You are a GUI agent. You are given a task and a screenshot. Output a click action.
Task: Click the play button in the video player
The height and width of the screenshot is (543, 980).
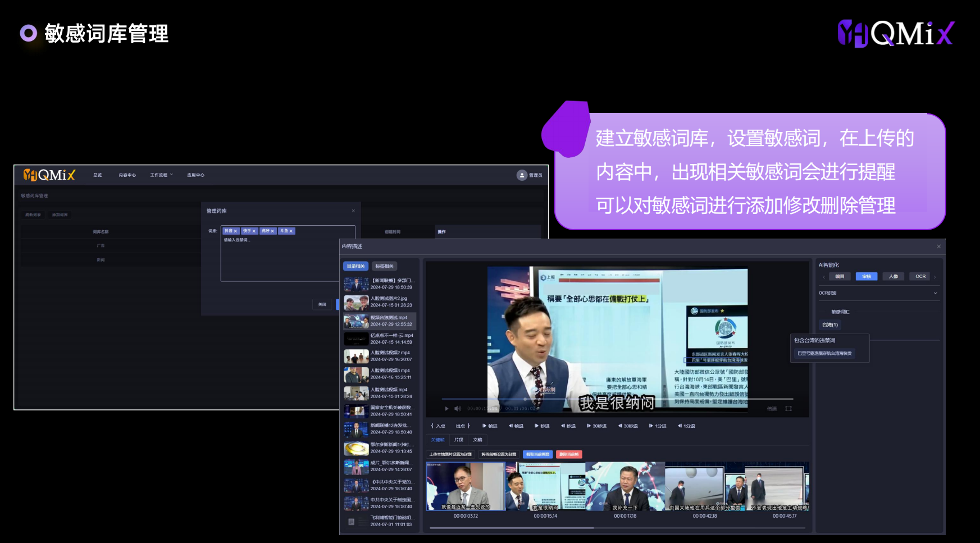pos(447,408)
